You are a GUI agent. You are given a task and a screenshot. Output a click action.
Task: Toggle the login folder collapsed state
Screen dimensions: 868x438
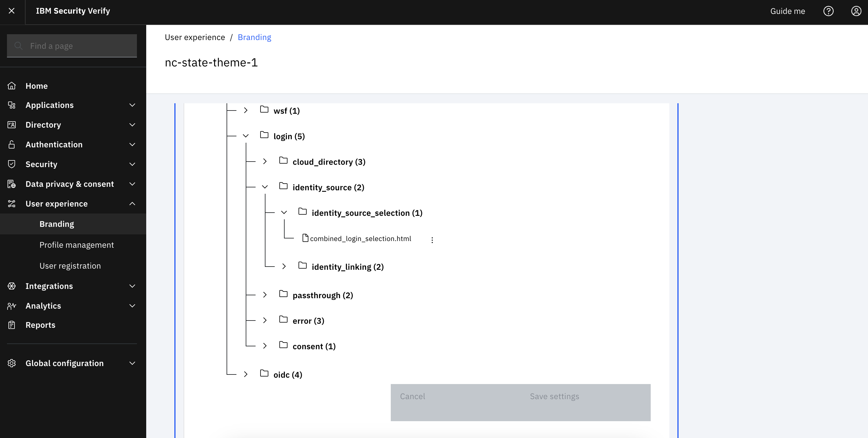click(246, 136)
